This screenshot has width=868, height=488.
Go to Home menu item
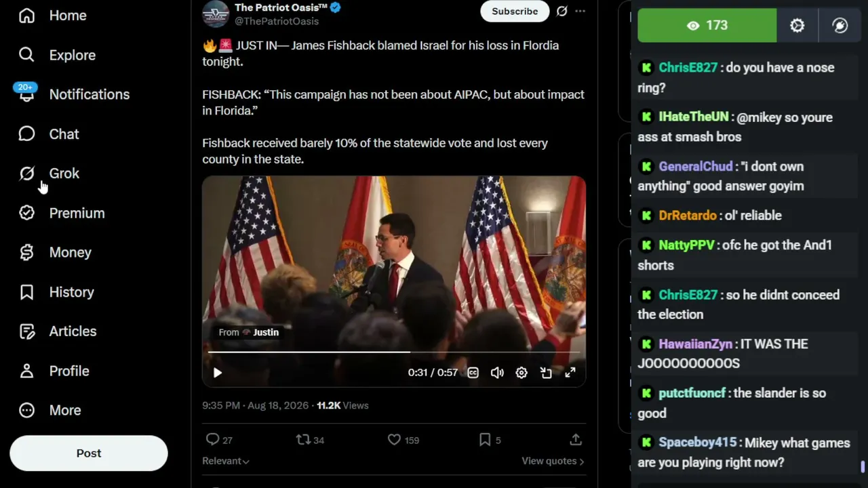(68, 15)
